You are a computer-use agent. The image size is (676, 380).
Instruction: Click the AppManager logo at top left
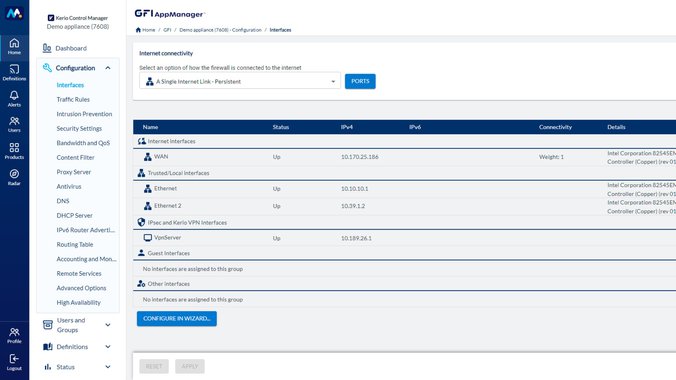pyautogui.click(x=14, y=13)
